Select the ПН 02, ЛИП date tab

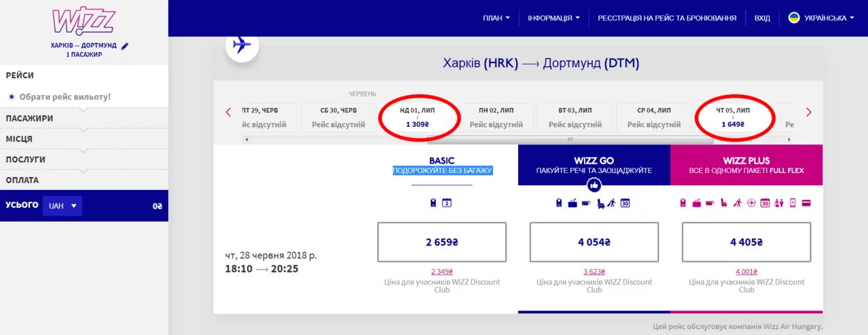tap(496, 117)
